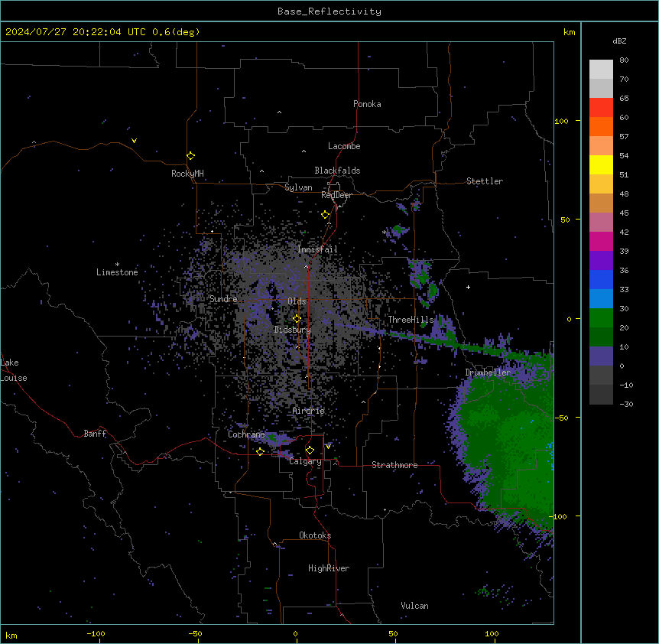Image resolution: width=659 pixels, height=644 pixels.
Task: Click the white plus marker east of ThreeHills
Action: (468, 287)
